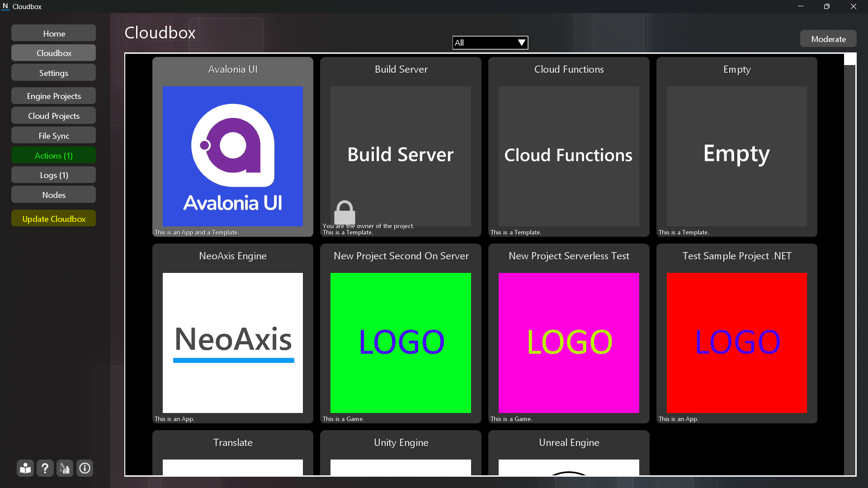Open Test Sample Project .NET red logo
Image resolution: width=868 pixels, height=488 pixels.
click(x=737, y=343)
